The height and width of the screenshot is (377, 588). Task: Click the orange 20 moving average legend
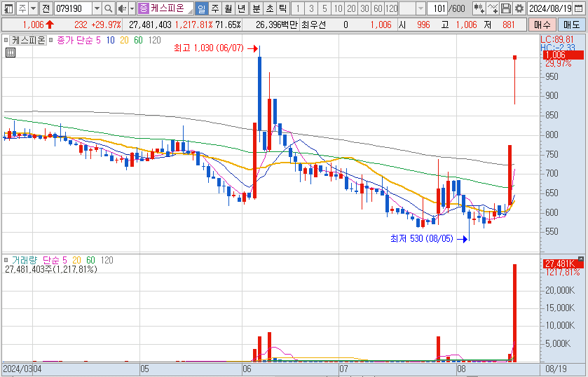(x=124, y=40)
